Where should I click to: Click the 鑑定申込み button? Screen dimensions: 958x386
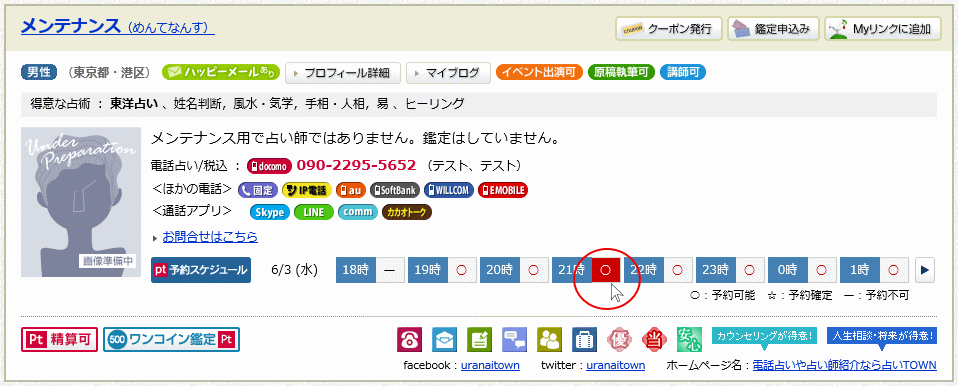773,29
